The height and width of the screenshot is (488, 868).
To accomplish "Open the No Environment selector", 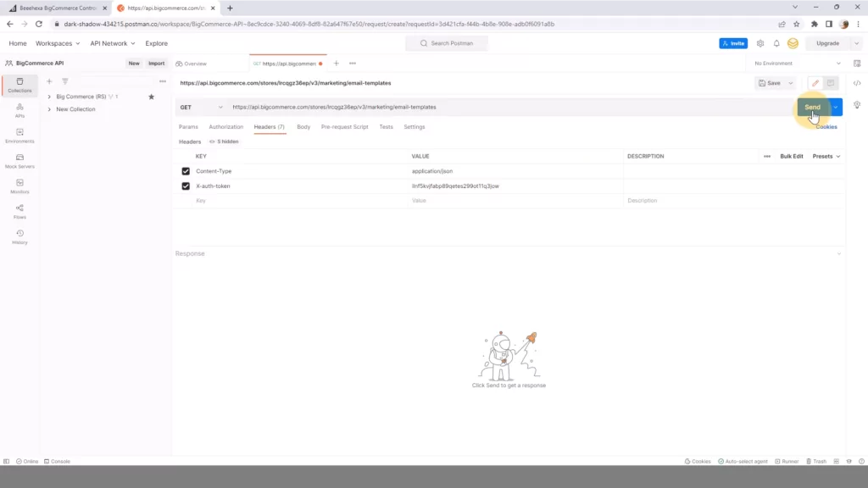I will coord(797,64).
